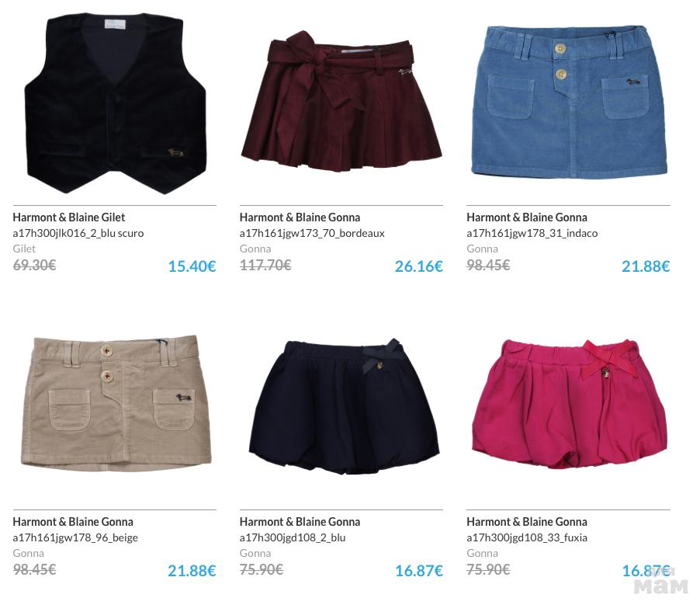Image resolution: width=700 pixels, height=605 pixels.
Task: Click the mam watermark logo
Action: pos(660,582)
